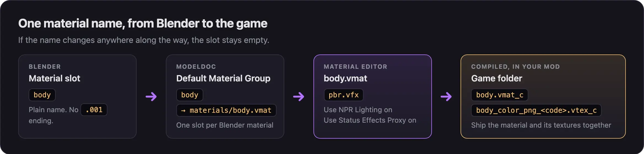Viewport: 644px width, 154px height.
Task: Click the heading "One material name, from Blender to the game"
Action: click(143, 24)
